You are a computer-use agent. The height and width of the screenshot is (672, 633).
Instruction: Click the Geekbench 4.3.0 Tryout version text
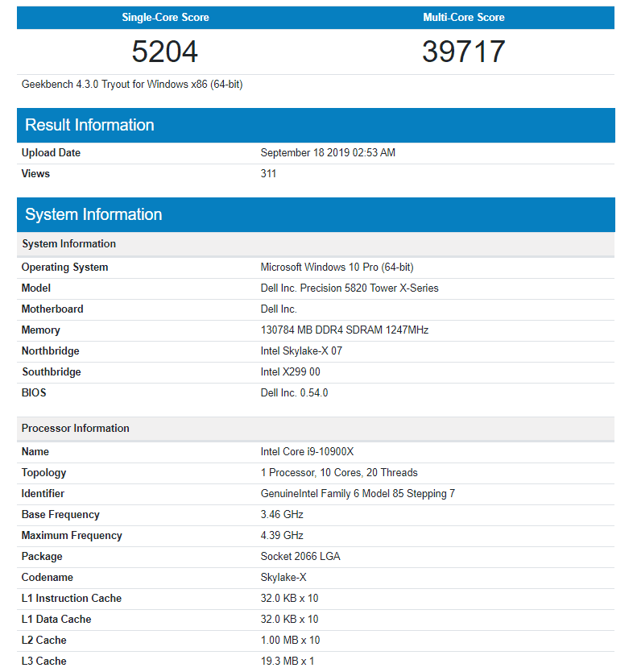point(132,85)
